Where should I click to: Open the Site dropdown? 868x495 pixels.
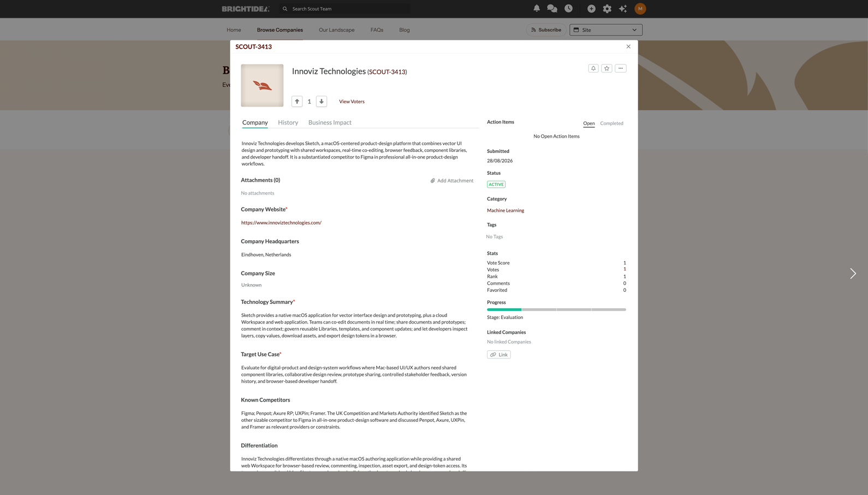coord(606,30)
